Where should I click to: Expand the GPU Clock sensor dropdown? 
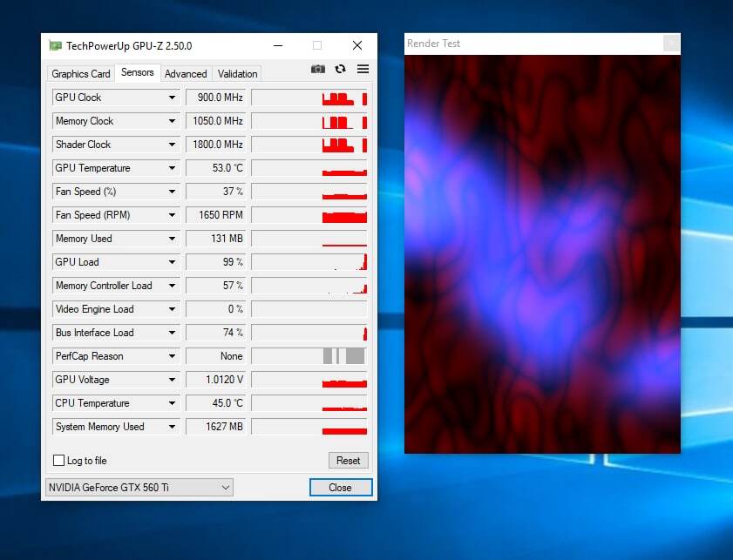(172, 98)
